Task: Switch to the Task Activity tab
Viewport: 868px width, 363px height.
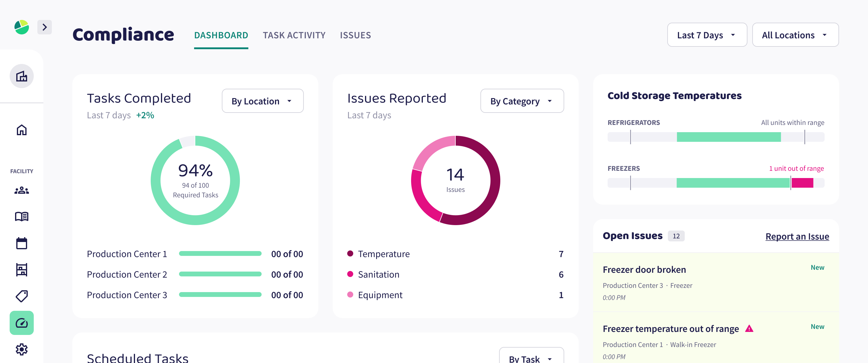Action: point(294,35)
